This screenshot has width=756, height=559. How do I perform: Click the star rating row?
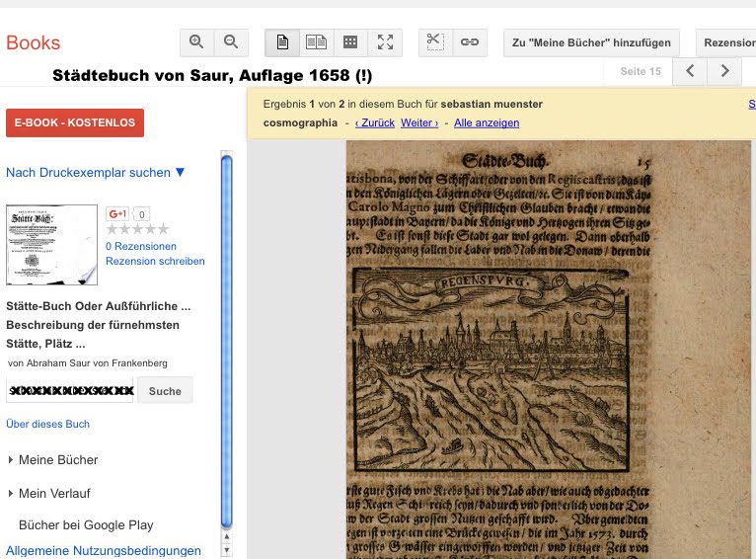point(137,229)
